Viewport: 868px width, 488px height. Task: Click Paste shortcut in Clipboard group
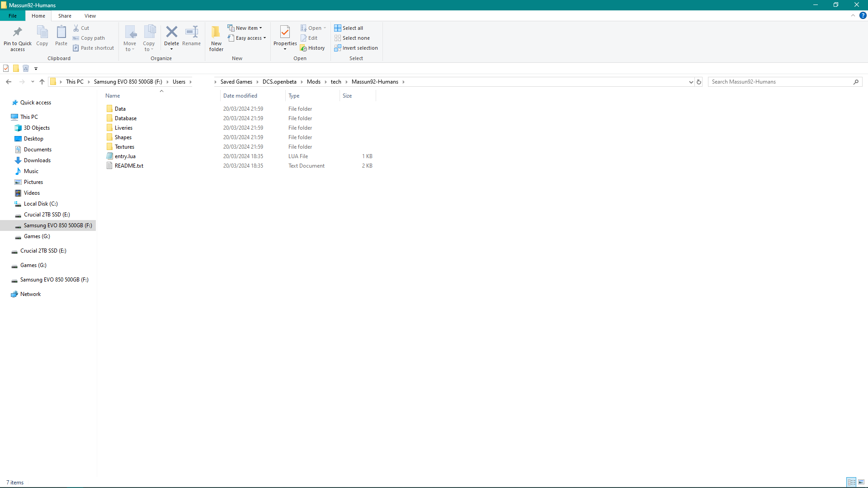coord(94,48)
